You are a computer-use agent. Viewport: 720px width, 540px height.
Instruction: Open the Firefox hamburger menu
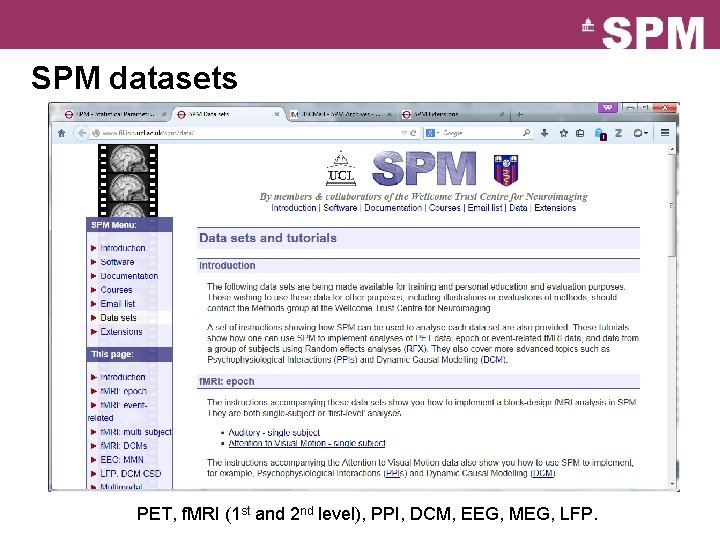coord(665,133)
